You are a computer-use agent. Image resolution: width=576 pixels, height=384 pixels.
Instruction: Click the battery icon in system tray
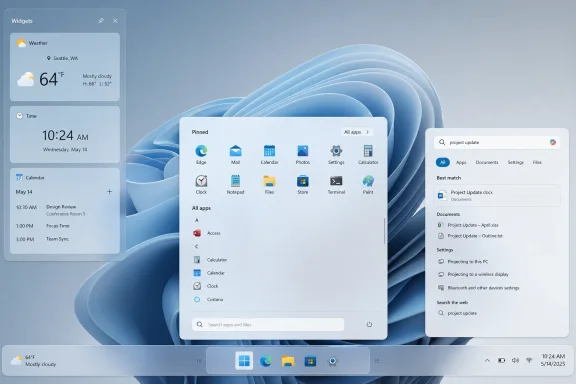[501, 360]
